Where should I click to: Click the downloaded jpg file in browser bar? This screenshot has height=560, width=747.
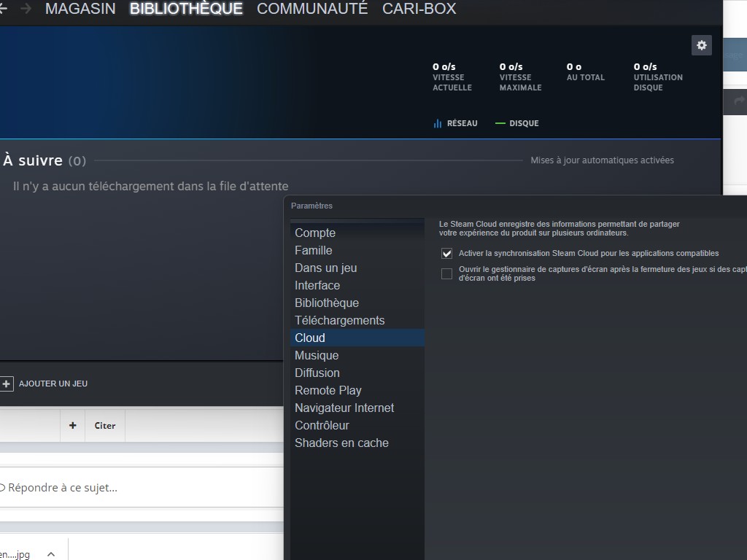coord(15,554)
